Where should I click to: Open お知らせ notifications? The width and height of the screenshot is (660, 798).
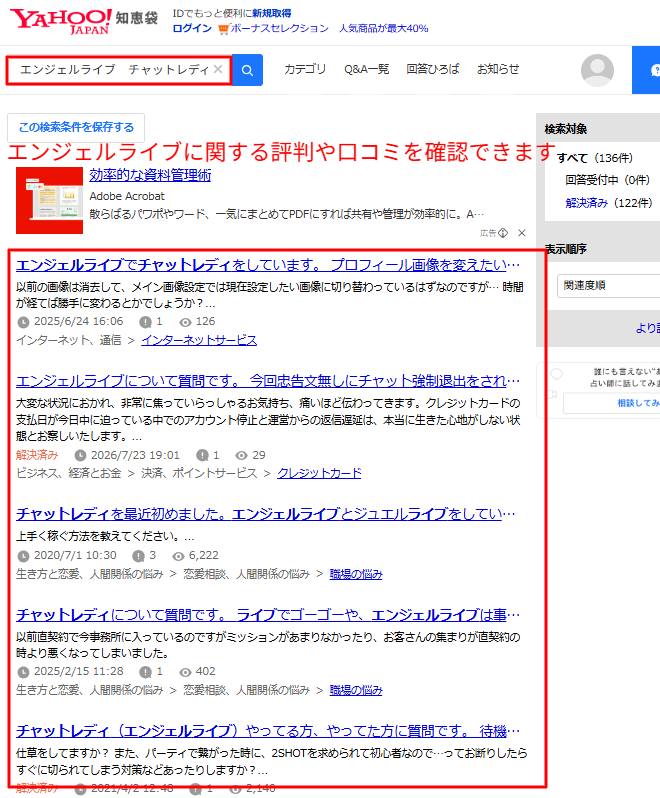pyautogui.click(x=498, y=69)
